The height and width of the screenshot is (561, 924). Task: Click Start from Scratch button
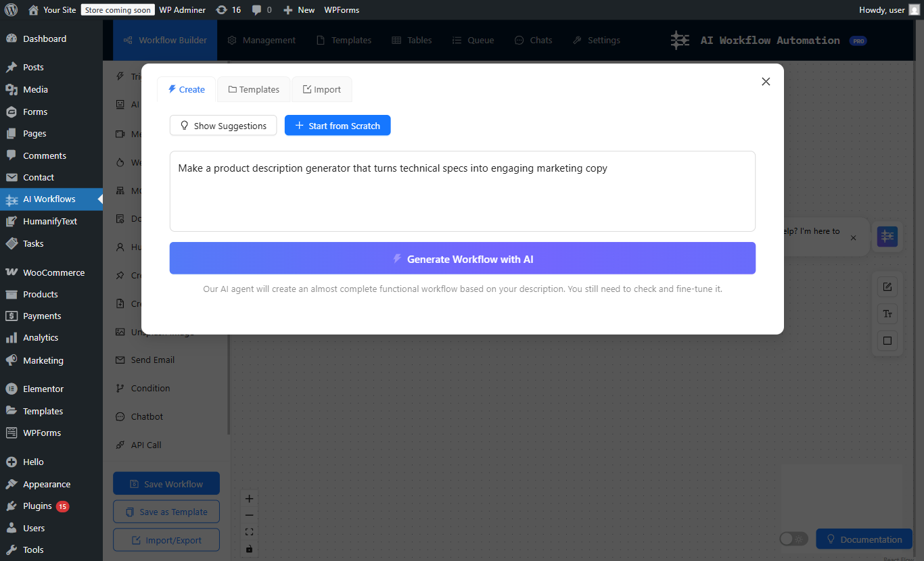point(338,126)
